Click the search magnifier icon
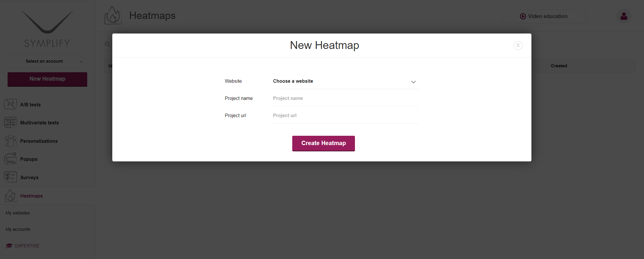The width and height of the screenshot is (644, 259). coord(107,44)
